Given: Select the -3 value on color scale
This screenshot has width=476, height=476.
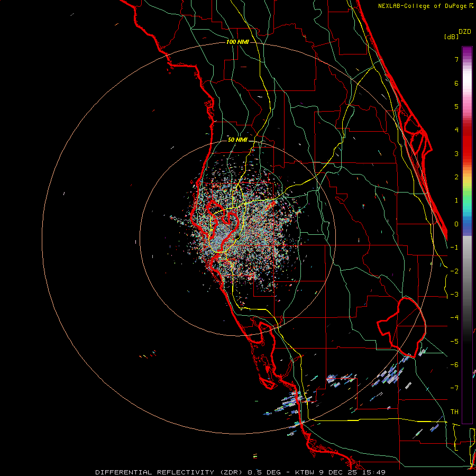Looking at the screenshot, I should click(x=454, y=295).
